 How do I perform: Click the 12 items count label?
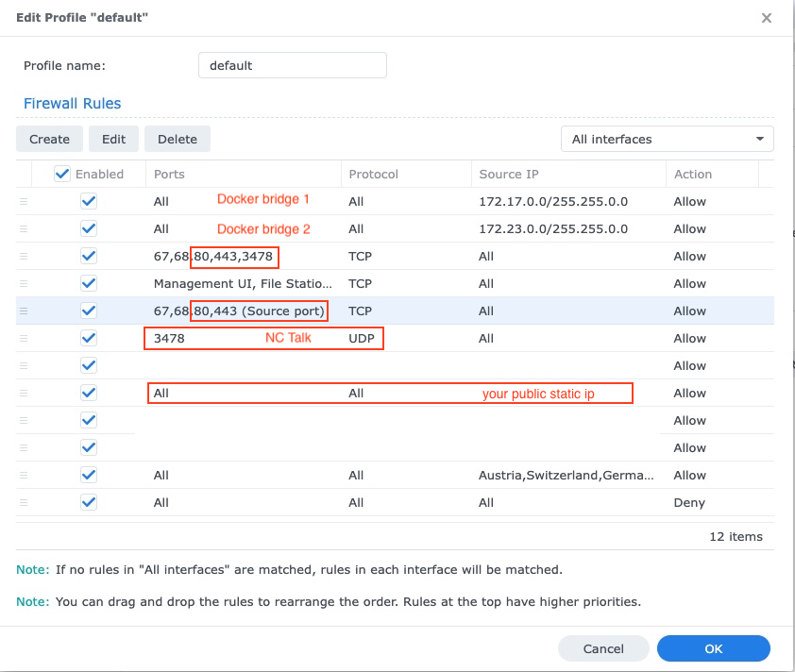[736, 537]
